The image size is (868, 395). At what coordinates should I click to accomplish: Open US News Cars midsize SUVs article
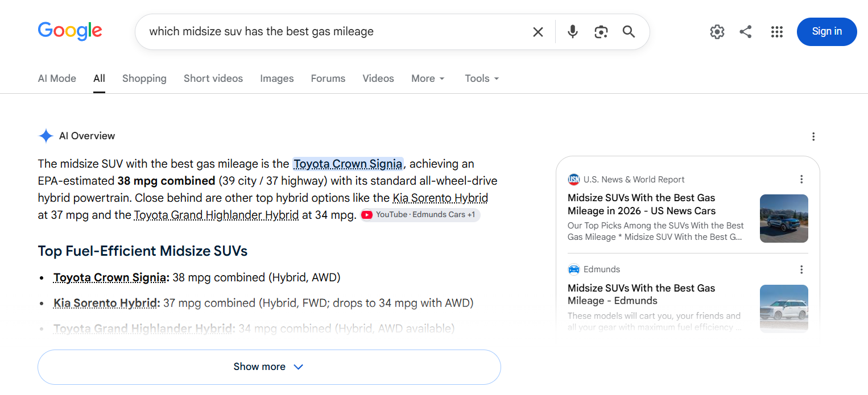coord(642,205)
